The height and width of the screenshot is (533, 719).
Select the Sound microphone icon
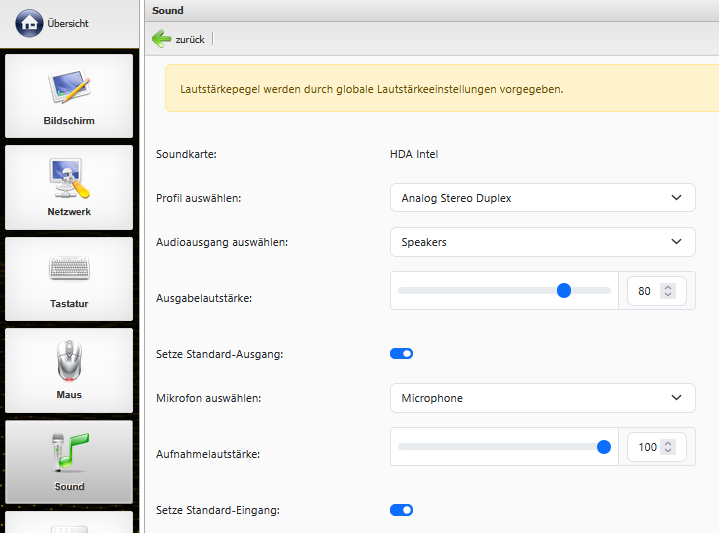[69, 453]
